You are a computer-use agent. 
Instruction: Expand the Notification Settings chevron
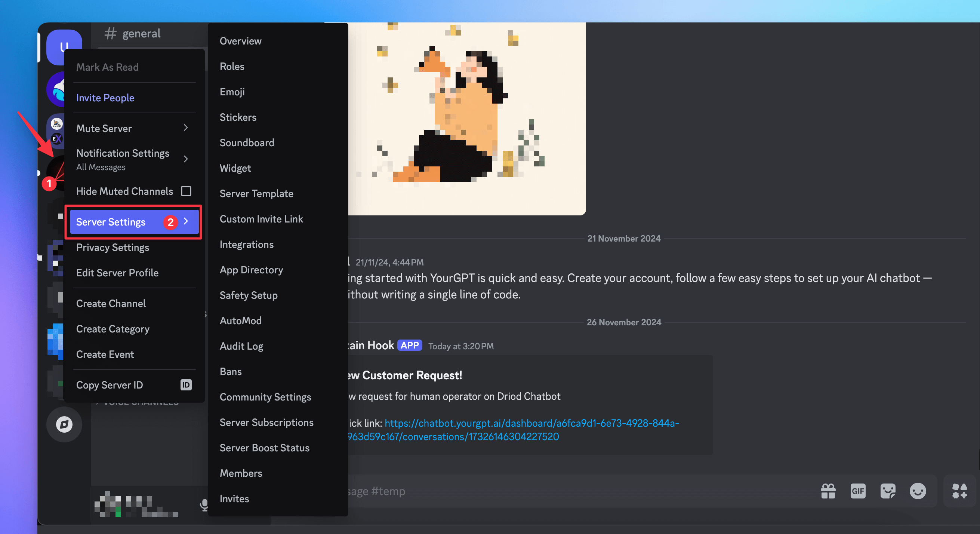(186, 159)
